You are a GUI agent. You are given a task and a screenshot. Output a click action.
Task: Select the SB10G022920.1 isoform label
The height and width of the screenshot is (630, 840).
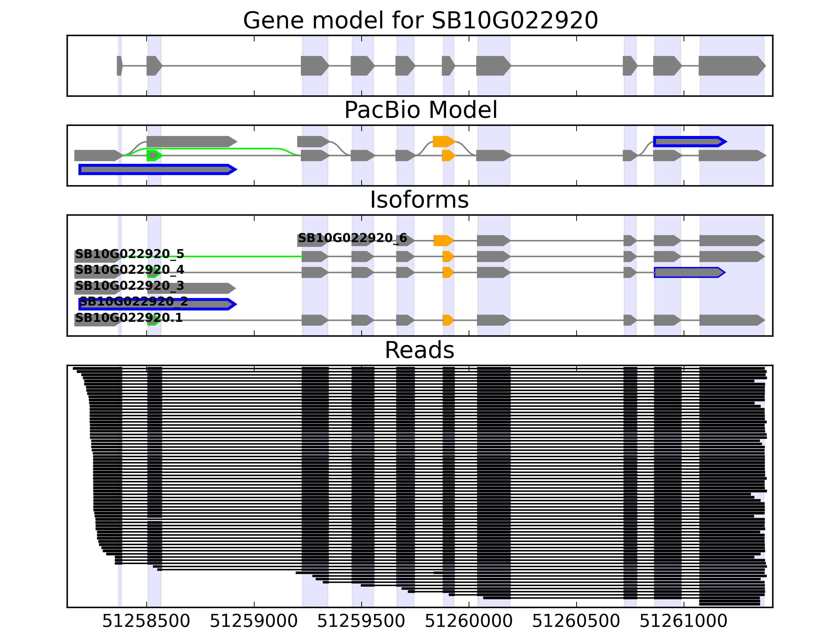click(x=129, y=318)
